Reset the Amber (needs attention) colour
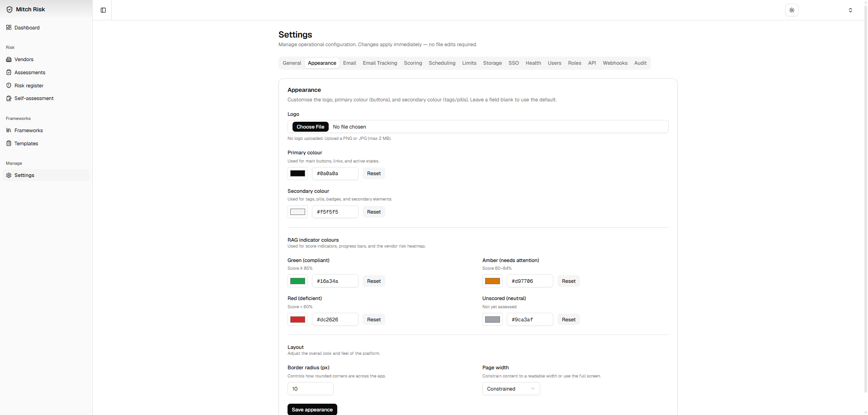The image size is (868, 415). click(569, 281)
